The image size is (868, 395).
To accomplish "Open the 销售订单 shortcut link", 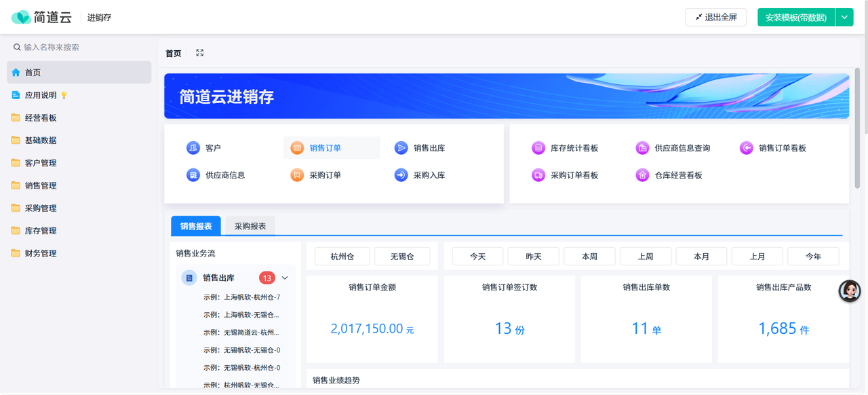I will [x=332, y=148].
